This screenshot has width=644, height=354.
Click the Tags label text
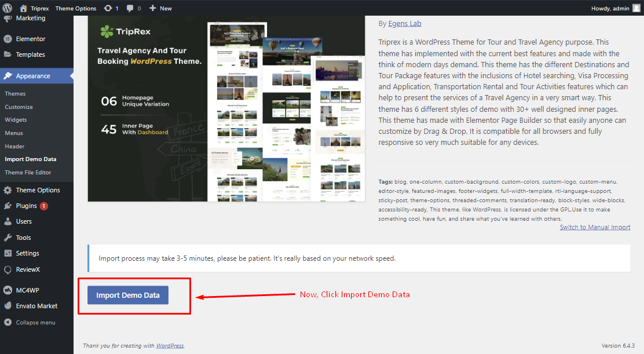point(385,181)
